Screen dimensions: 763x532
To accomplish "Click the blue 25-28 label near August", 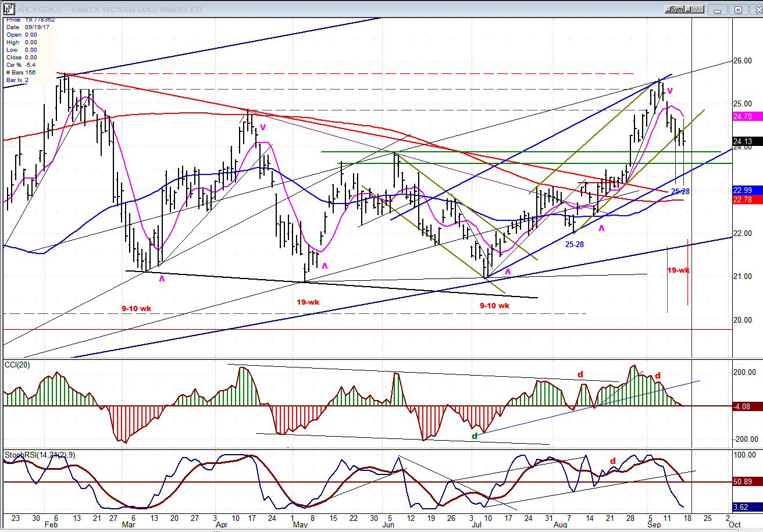I will [575, 245].
